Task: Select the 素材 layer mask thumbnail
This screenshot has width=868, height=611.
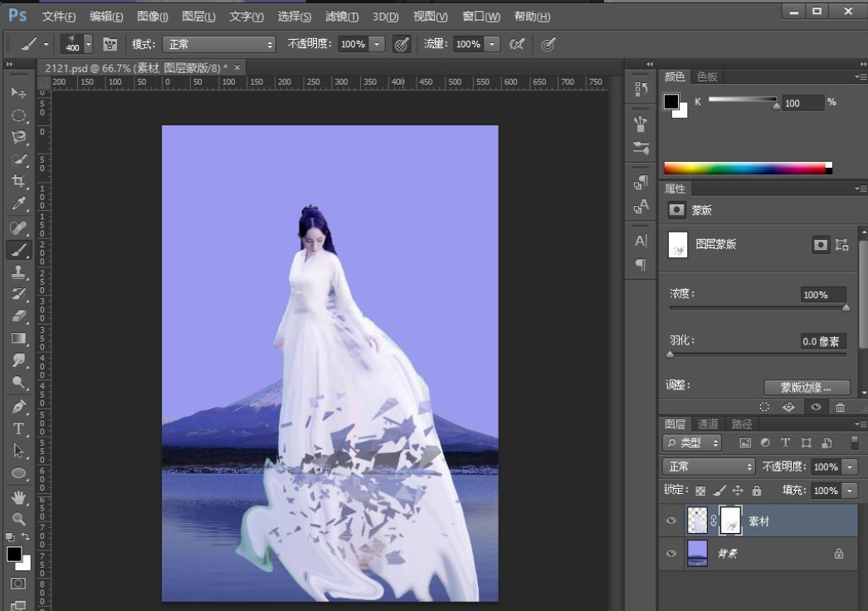Action: tap(730, 521)
